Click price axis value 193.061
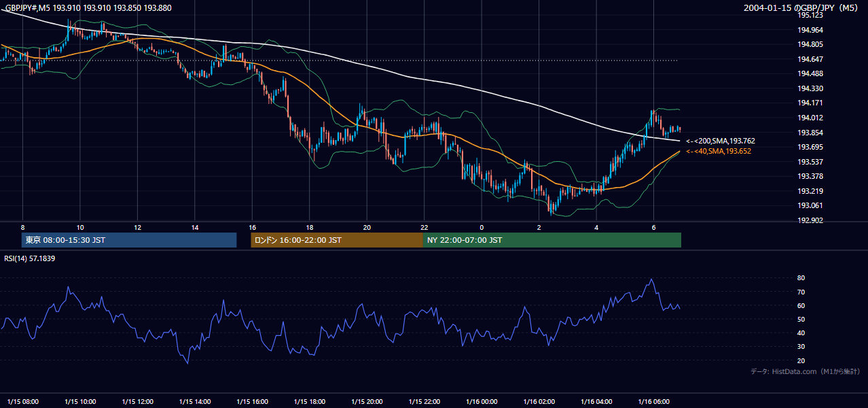This screenshot has height=408, width=868. click(x=810, y=205)
